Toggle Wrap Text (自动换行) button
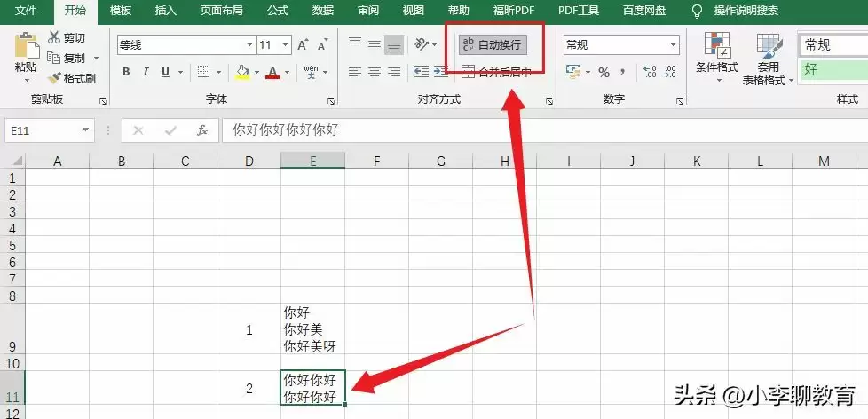The width and height of the screenshot is (868, 419). [x=493, y=45]
